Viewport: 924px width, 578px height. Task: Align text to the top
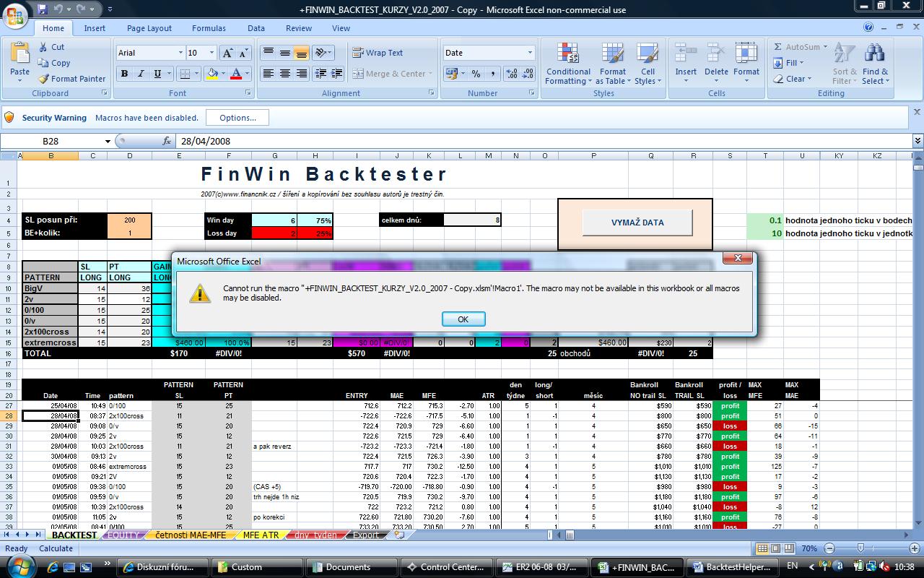coord(269,53)
